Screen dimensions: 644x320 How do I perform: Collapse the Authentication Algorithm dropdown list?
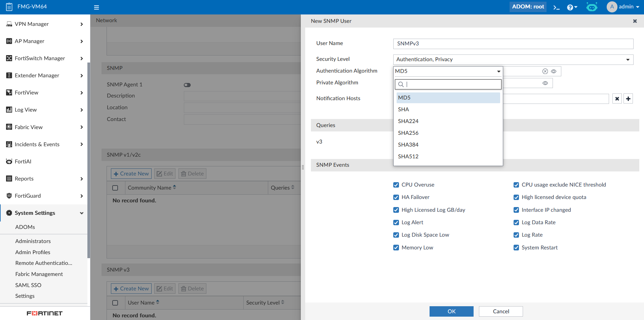pyautogui.click(x=498, y=71)
